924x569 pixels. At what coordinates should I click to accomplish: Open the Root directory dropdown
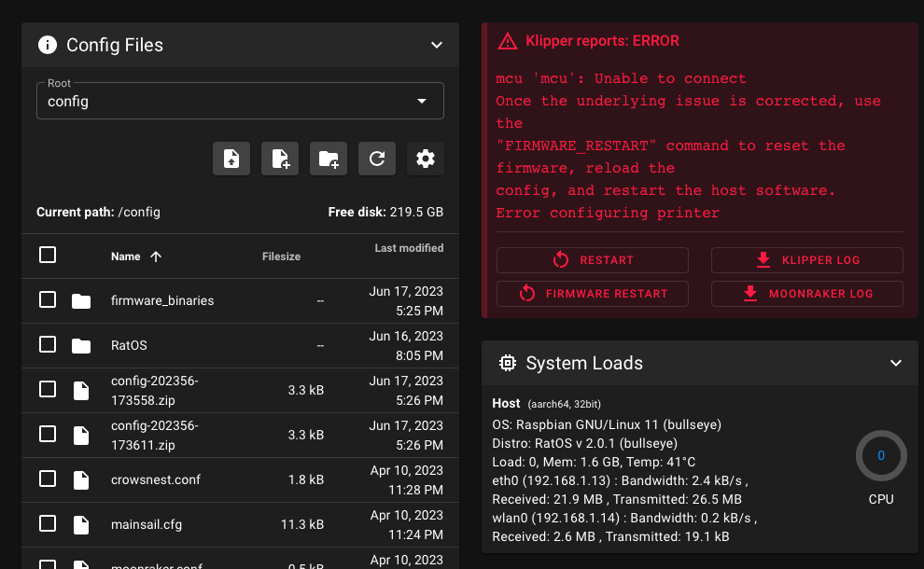[423, 101]
